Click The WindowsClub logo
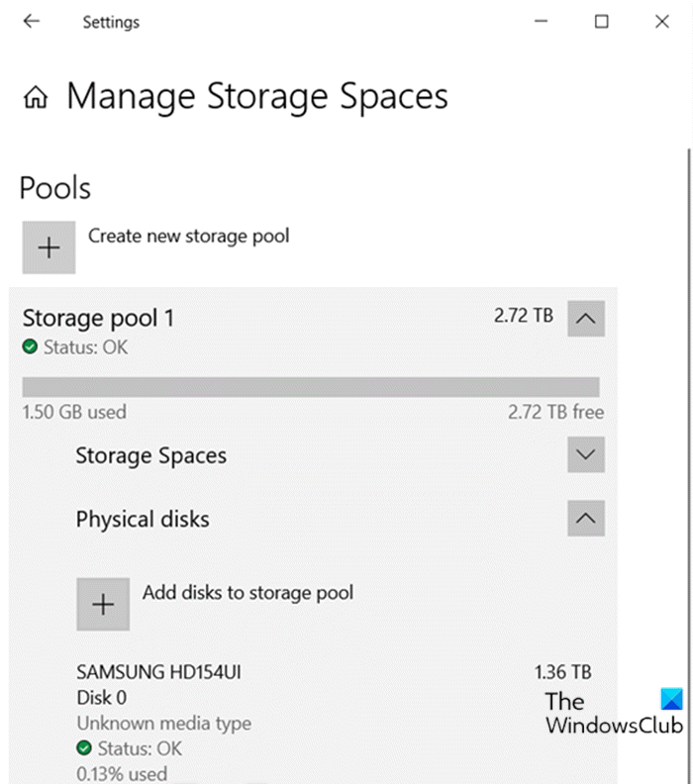 [613, 713]
